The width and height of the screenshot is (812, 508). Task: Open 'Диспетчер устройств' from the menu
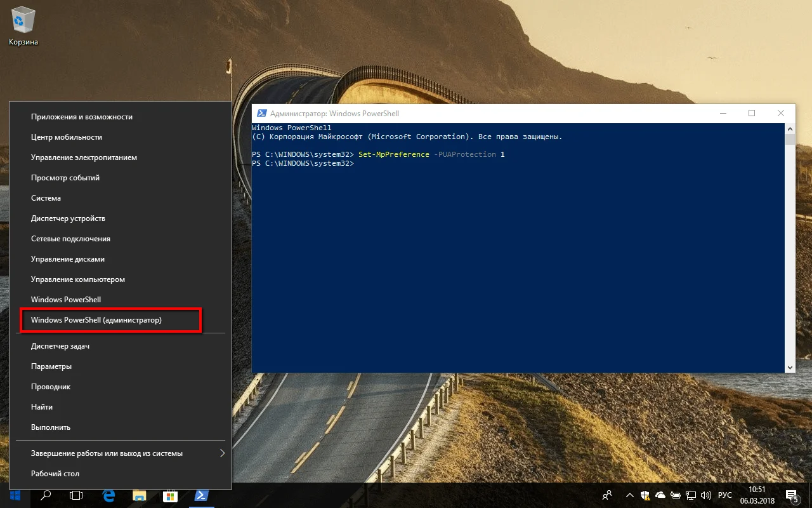pos(68,218)
